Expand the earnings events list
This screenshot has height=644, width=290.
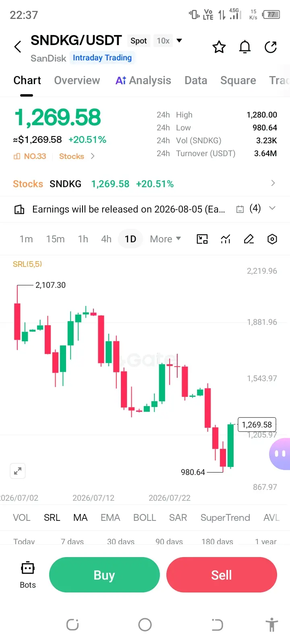tap(272, 208)
